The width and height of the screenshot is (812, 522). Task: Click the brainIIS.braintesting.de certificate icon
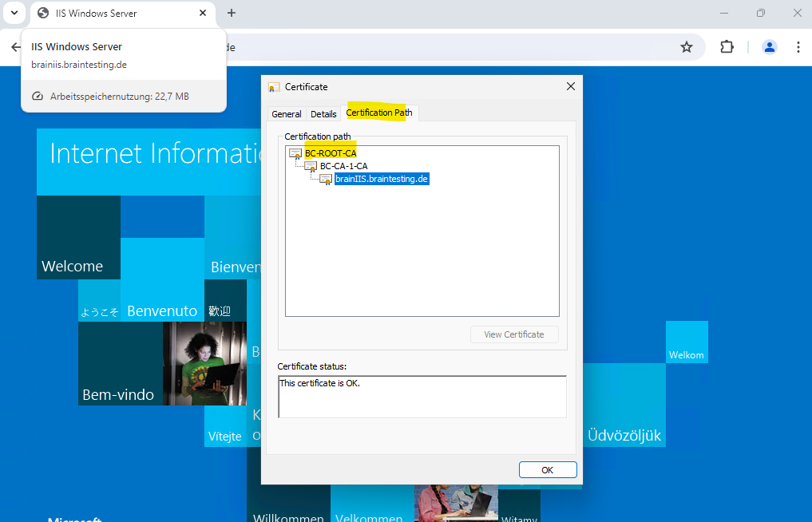click(326, 179)
